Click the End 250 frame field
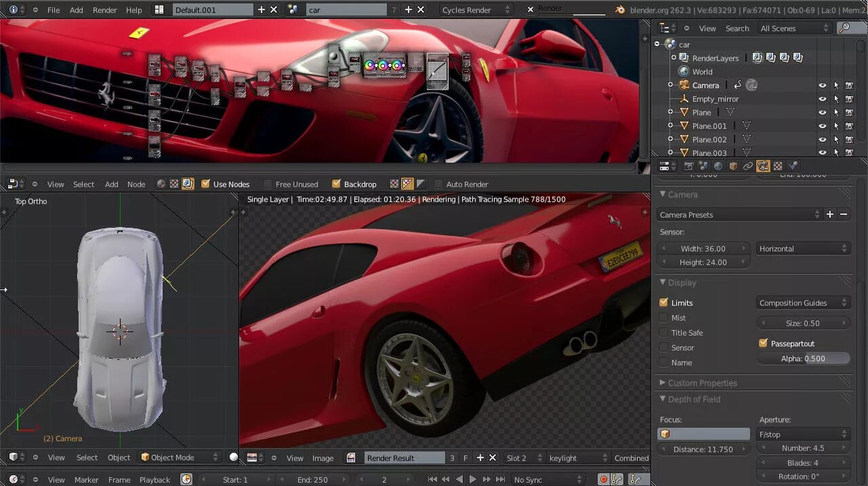 click(x=314, y=479)
